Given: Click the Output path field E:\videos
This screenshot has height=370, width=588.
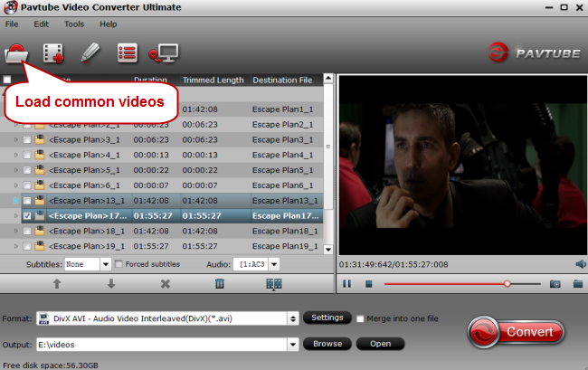Looking at the screenshot, I should coord(162,345).
